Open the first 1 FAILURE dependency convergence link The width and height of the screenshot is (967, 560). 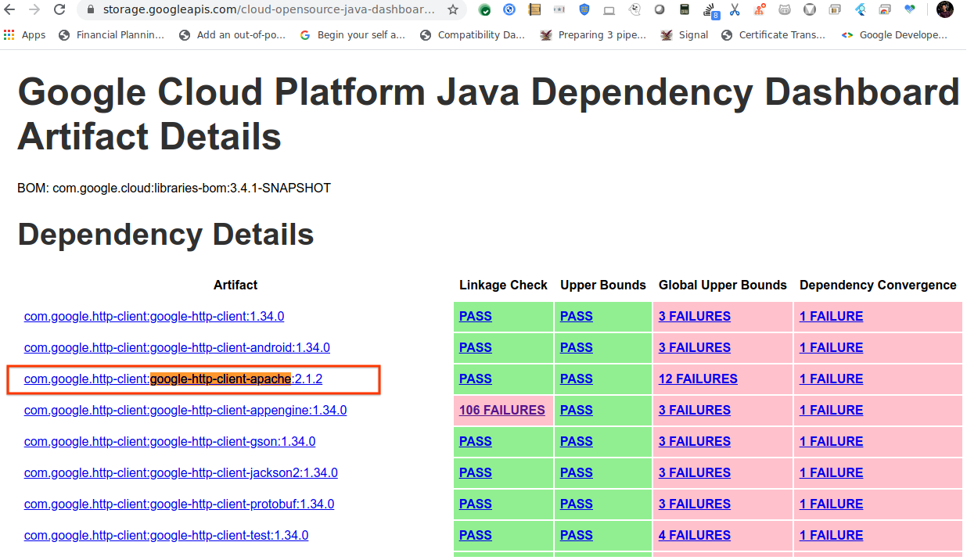(x=831, y=316)
